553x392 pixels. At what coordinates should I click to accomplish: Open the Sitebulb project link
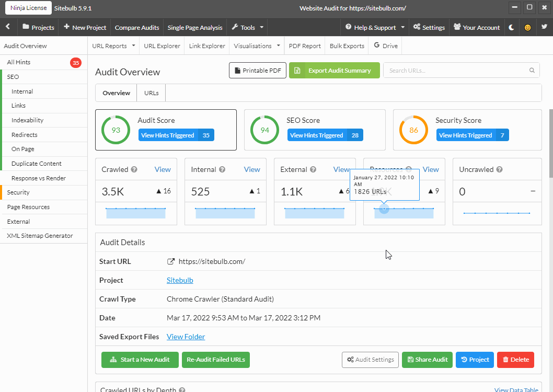pos(180,280)
